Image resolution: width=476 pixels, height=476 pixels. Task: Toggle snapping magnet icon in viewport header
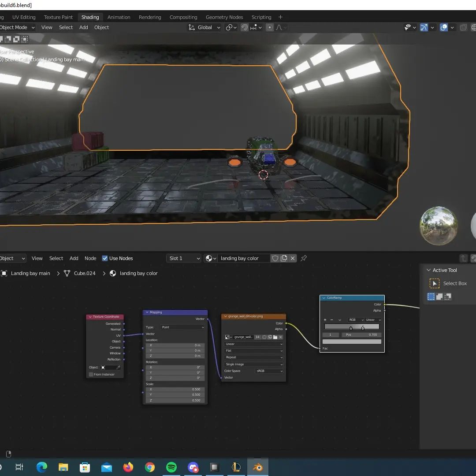245,27
